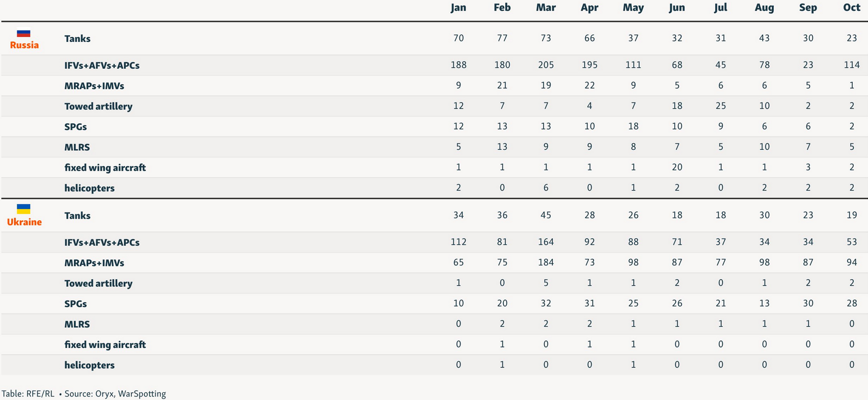Image resolution: width=868 pixels, height=400 pixels.
Task: Select Russia's helicopters row label
Action: tap(90, 188)
